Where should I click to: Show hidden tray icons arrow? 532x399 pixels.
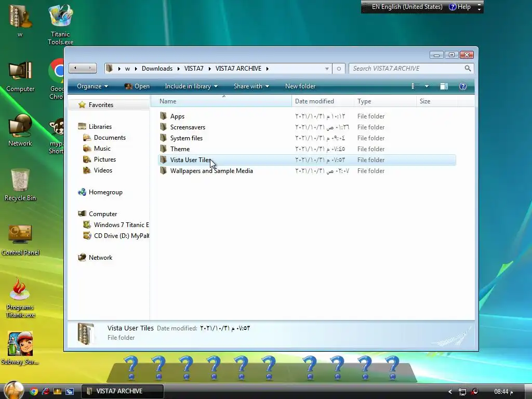point(450,392)
